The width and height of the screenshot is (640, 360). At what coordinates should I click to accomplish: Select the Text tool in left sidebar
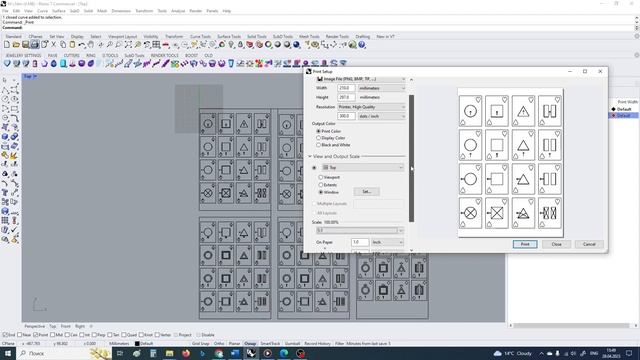5,193
